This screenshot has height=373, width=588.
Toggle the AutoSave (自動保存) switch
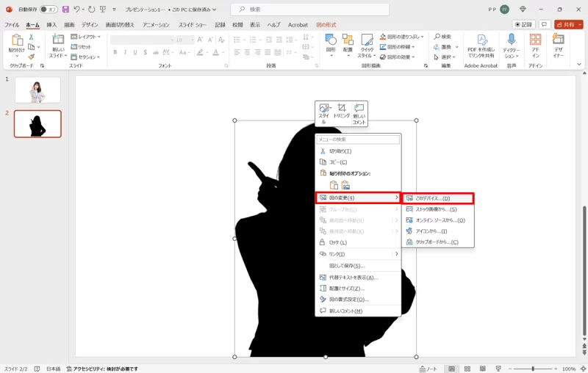(x=49, y=9)
